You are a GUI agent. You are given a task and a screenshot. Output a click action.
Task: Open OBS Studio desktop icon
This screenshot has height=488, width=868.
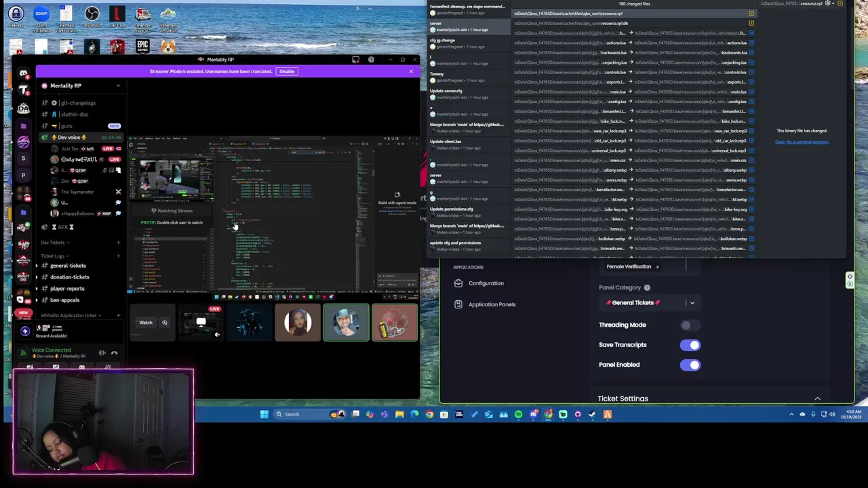(92, 16)
